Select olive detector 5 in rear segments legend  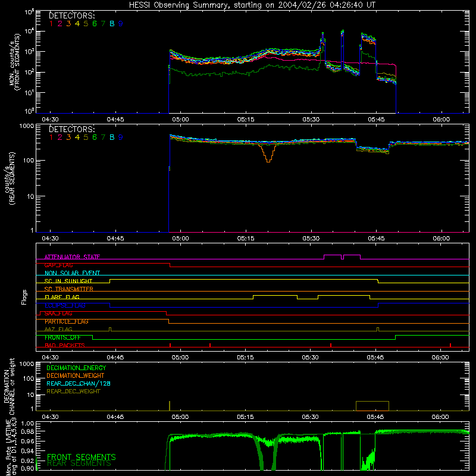tap(86, 137)
